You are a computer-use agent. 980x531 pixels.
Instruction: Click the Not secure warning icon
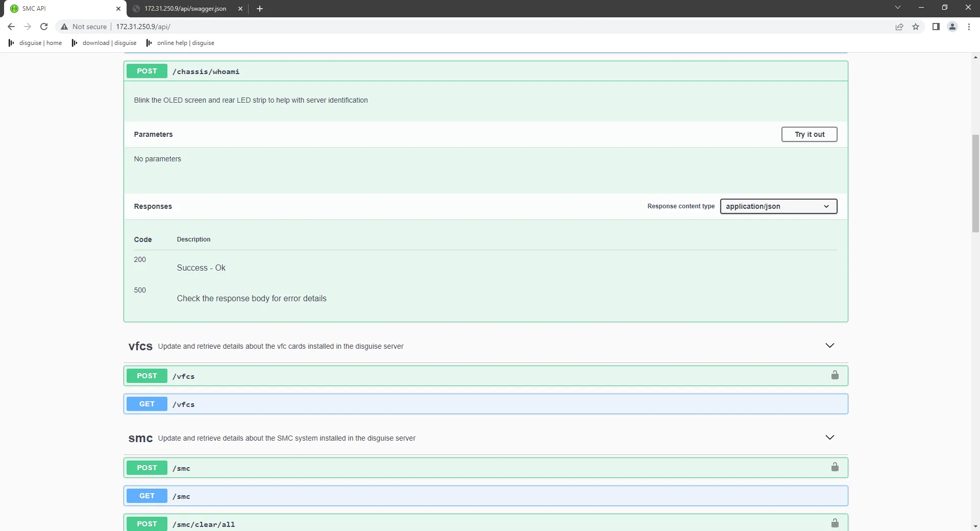tap(64, 27)
